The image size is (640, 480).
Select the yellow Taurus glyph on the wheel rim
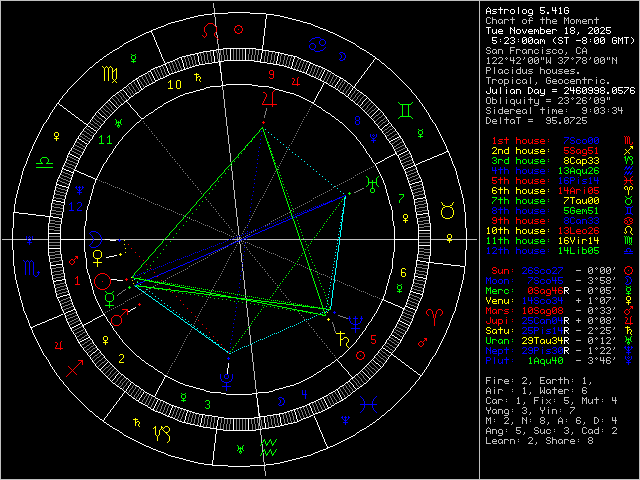448,211
